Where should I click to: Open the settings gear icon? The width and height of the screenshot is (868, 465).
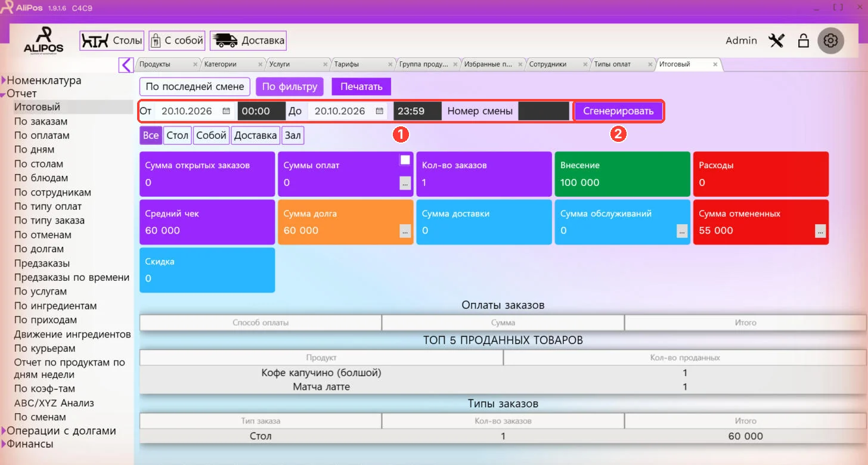(830, 41)
